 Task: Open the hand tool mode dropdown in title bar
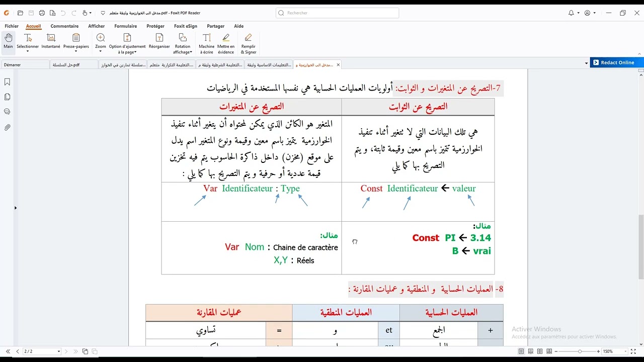(91, 13)
